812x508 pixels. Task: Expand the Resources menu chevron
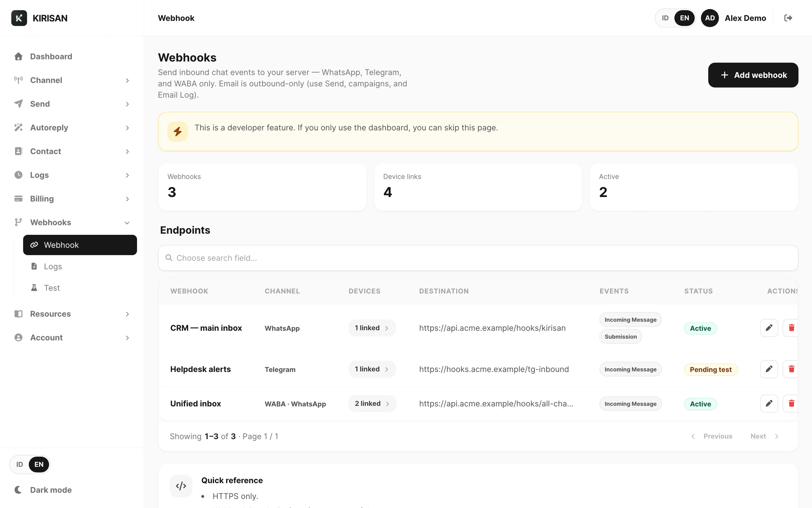point(127,314)
